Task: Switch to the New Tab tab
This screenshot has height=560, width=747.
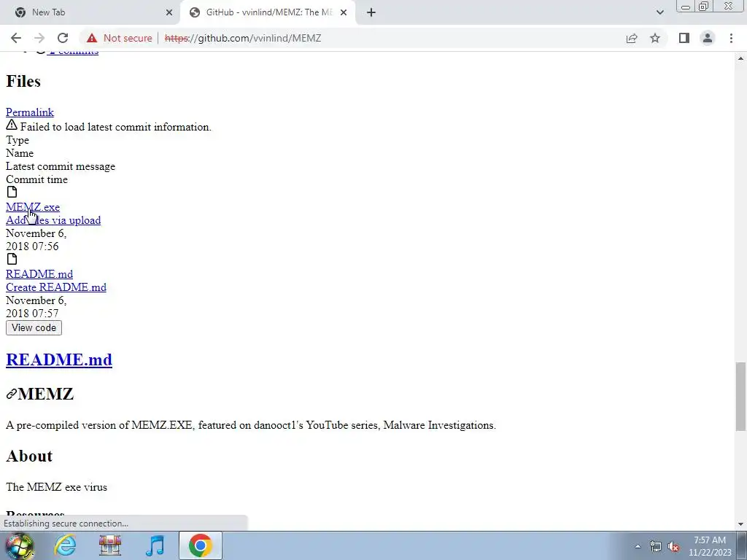Action: pyautogui.click(x=90, y=12)
